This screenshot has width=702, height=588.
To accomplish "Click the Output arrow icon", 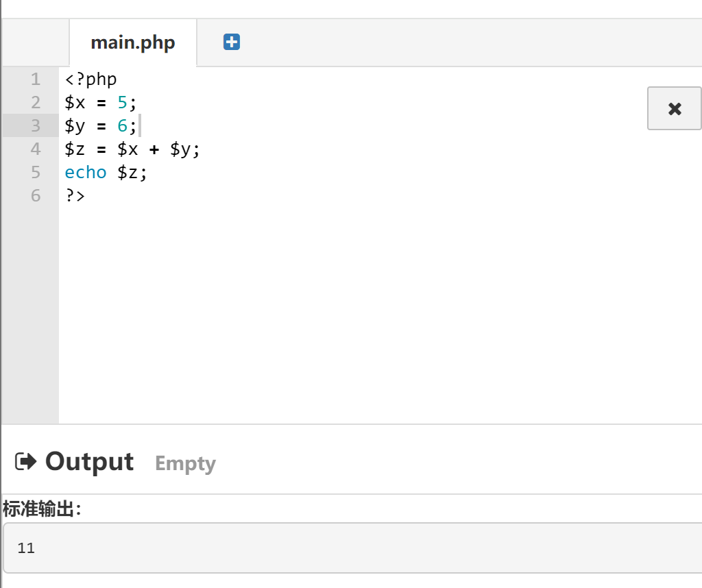I will [25, 461].
